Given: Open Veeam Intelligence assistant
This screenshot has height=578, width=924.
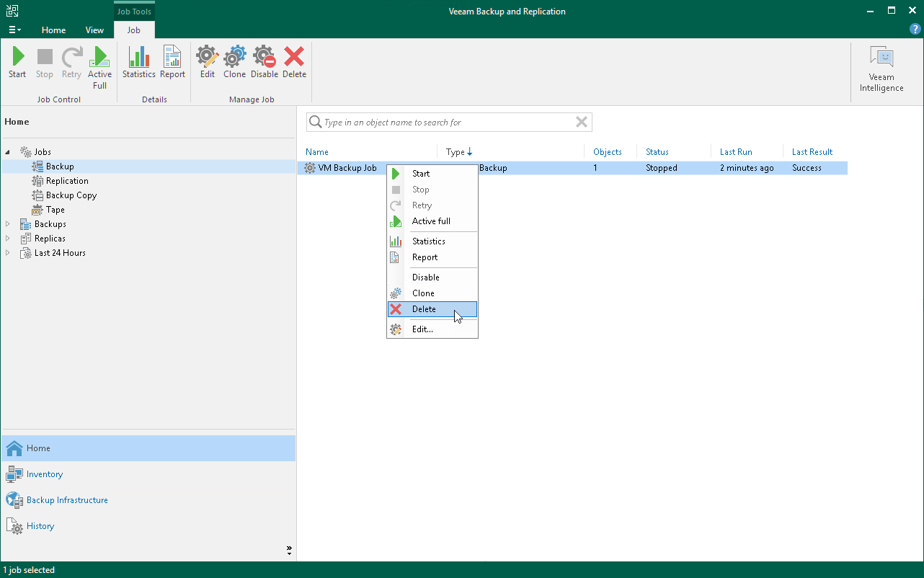Looking at the screenshot, I should pos(881,69).
